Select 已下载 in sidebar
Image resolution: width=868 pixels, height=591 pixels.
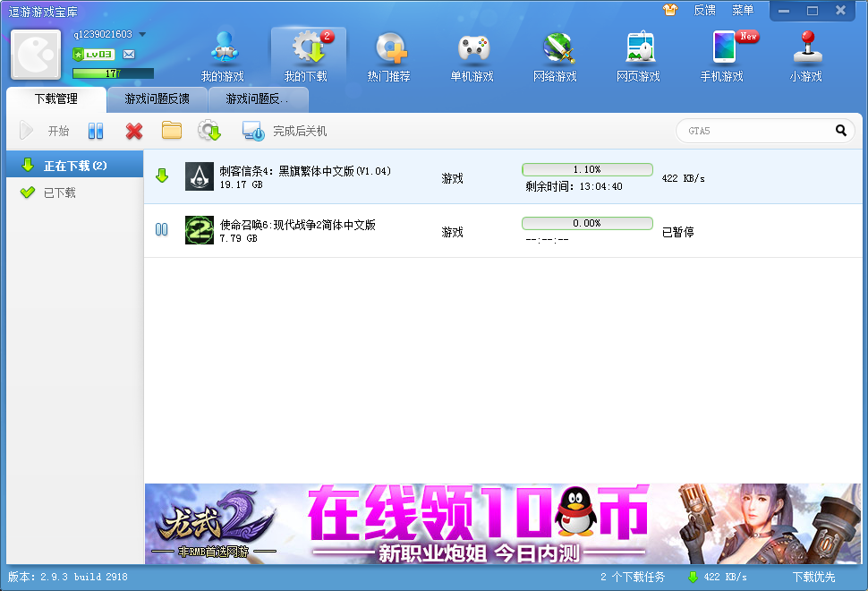tap(75, 193)
